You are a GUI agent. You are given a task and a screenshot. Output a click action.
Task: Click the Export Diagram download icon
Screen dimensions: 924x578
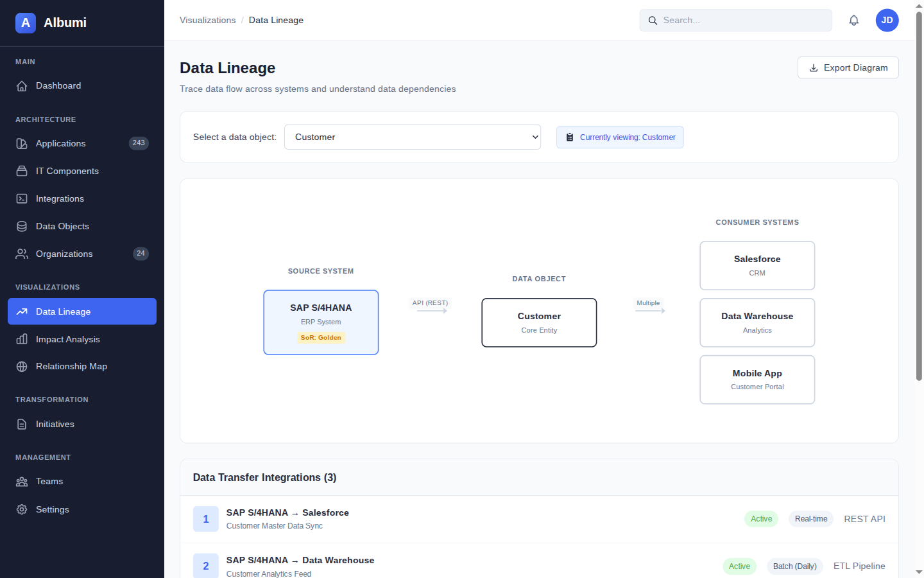point(814,67)
